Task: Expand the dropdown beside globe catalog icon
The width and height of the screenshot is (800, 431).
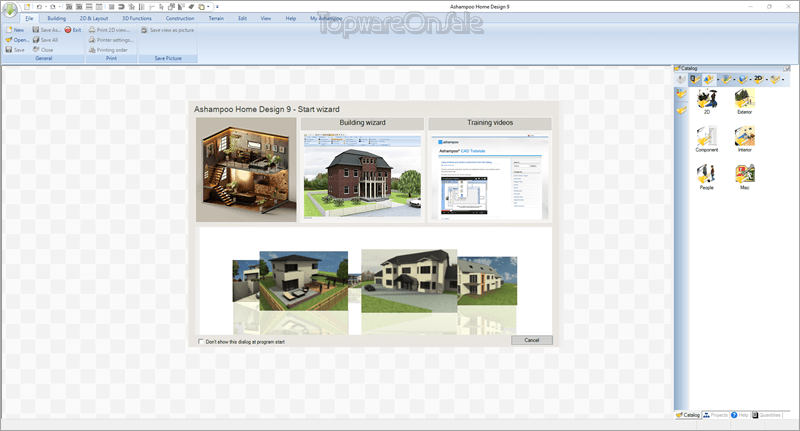Action: pyautogui.click(x=751, y=80)
